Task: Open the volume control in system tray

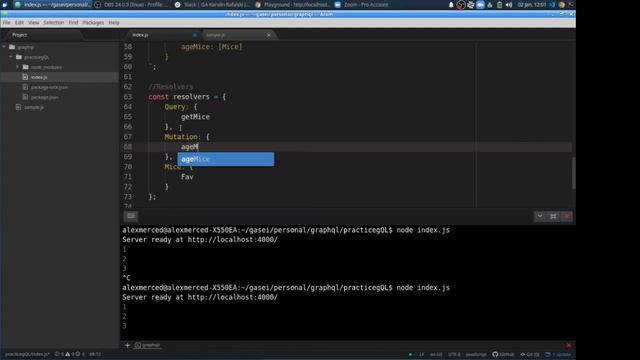Action: pos(509,5)
